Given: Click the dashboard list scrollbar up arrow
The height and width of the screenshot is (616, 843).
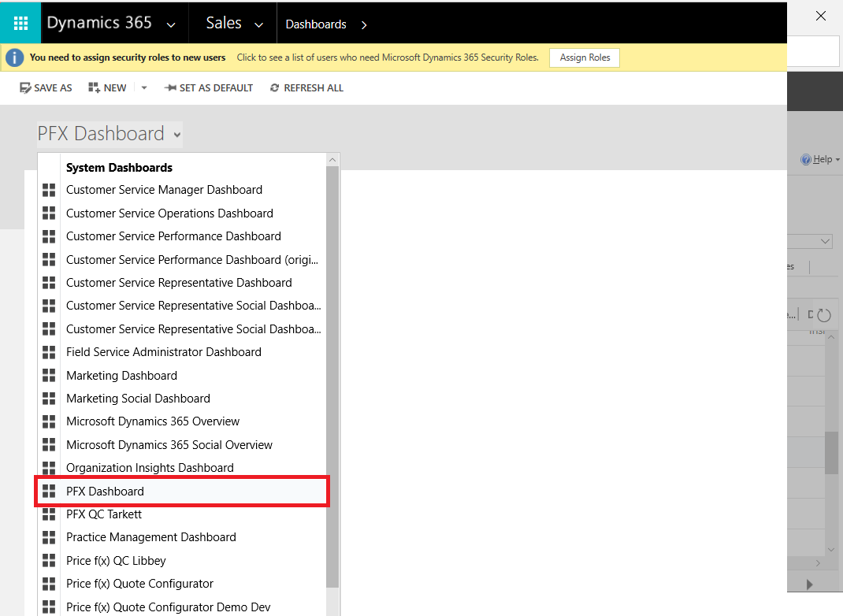Looking at the screenshot, I should (x=332, y=160).
